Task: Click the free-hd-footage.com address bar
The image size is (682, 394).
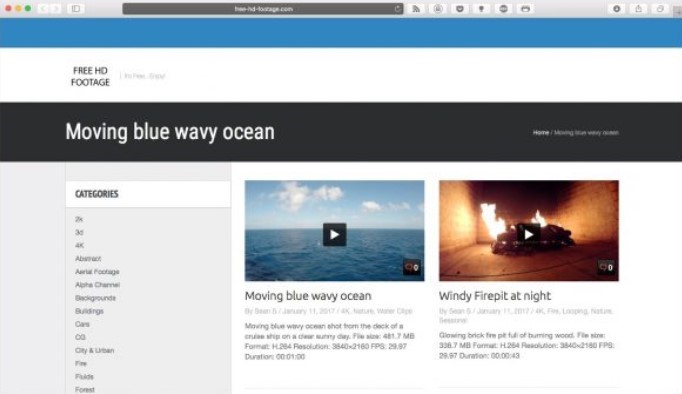Action: click(x=263, y=9)
